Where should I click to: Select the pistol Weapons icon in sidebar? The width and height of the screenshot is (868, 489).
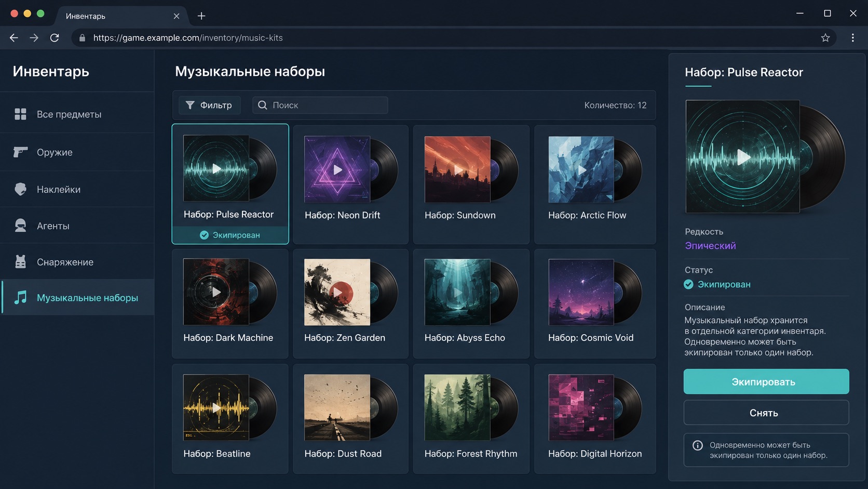[x=20, y=152]
